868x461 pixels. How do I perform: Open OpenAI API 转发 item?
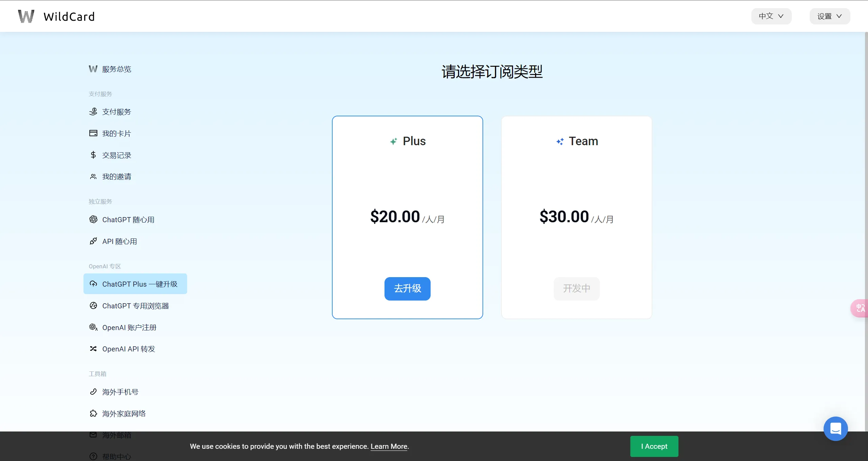129,349
